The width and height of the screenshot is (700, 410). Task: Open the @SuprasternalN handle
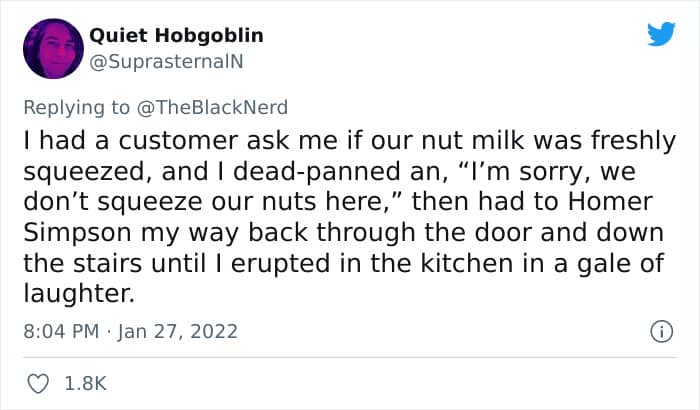[x=167, y=62]
